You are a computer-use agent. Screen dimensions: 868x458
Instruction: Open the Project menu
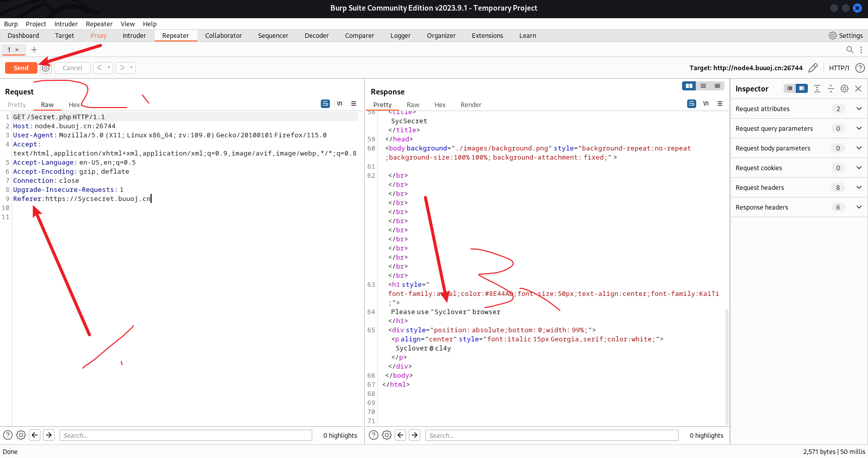click(x=36, y=24)
